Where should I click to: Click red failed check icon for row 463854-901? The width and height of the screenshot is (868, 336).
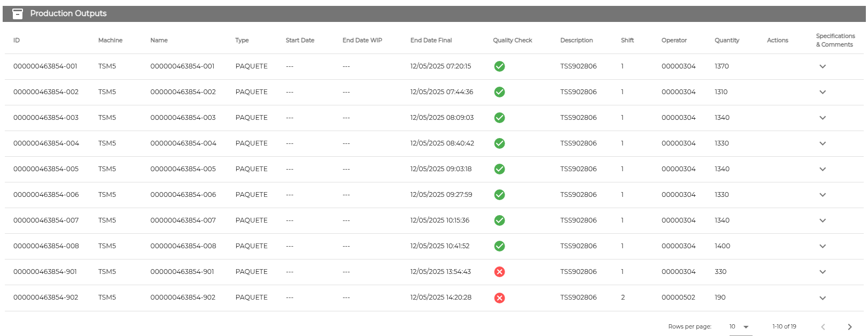pyautogui.click(x=500, y=272)
